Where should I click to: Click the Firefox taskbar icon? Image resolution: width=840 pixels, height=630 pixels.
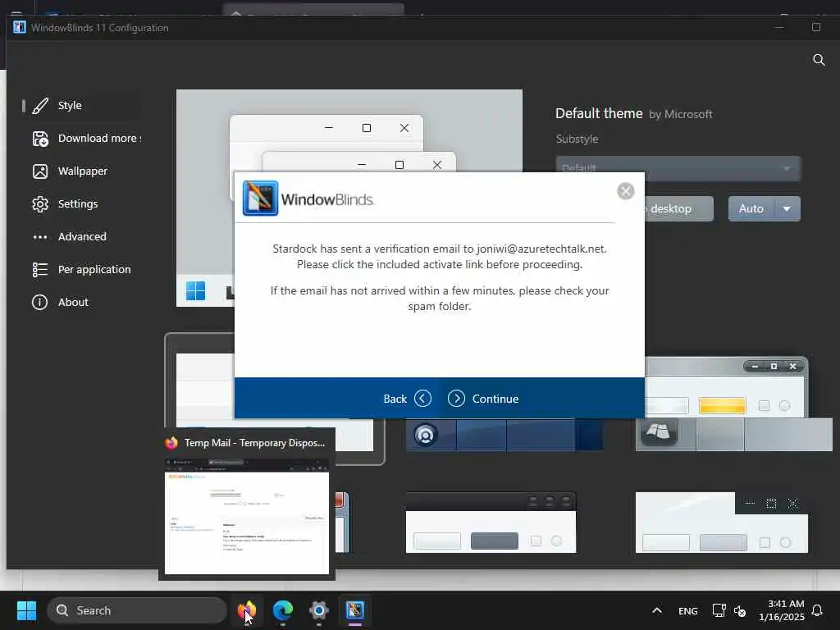point(247,610)
